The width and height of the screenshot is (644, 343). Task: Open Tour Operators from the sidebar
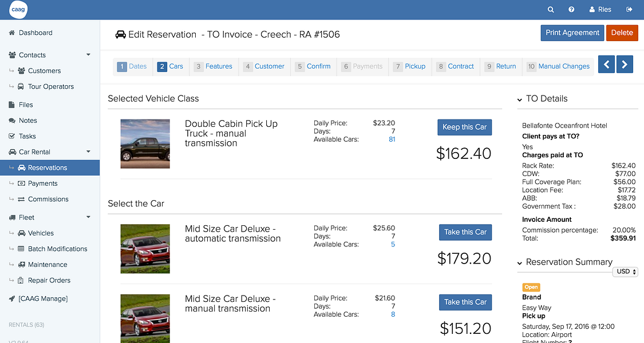coord(50,86)
